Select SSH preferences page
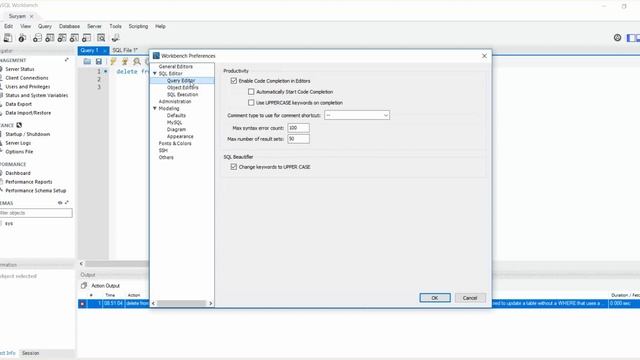The height and width of the screenshot is (360, 640). 163,150
